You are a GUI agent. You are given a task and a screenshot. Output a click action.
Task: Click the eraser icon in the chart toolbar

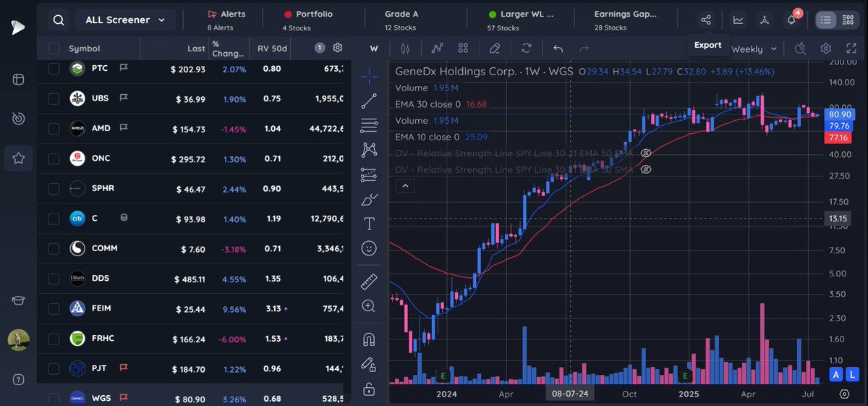495,49
